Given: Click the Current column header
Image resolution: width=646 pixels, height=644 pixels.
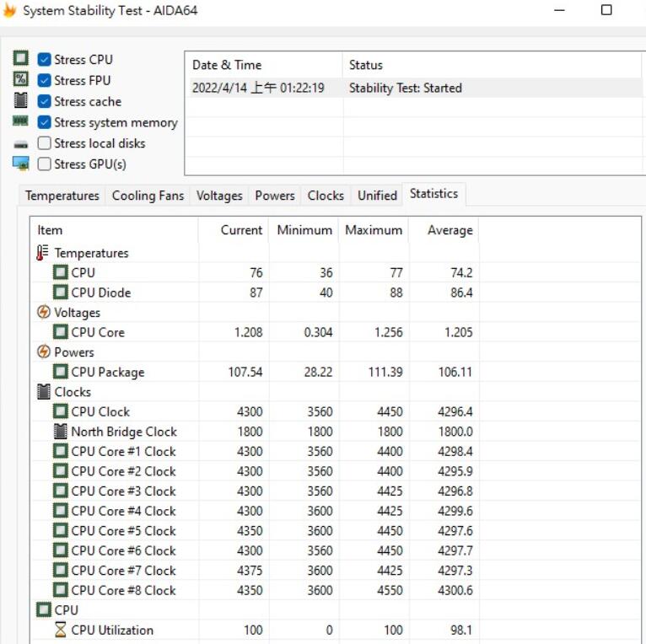Looking at the screenshot, I should pyautogui.click(x=234, y=230).
